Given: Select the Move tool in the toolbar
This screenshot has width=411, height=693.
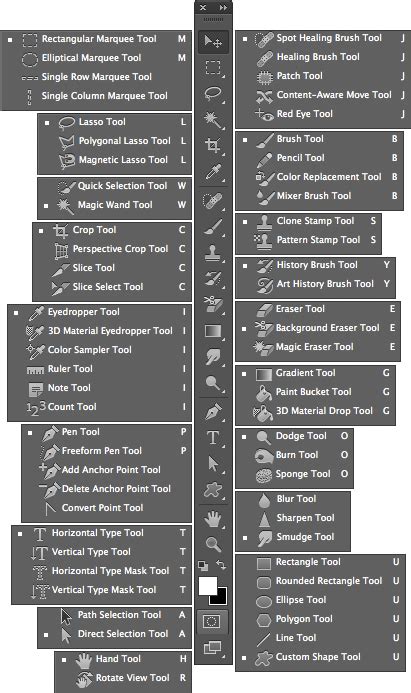Looking at the screenshot, I should click(x=213, y=42).
